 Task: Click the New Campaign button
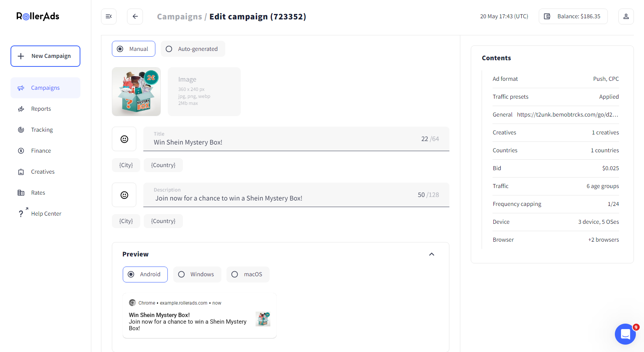click(45, 56)
